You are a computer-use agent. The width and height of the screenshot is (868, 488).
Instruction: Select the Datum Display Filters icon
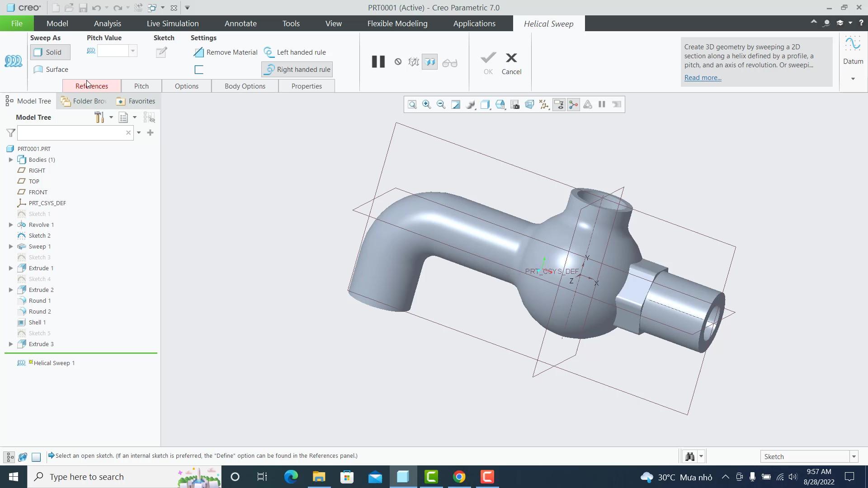click(544, 104)
